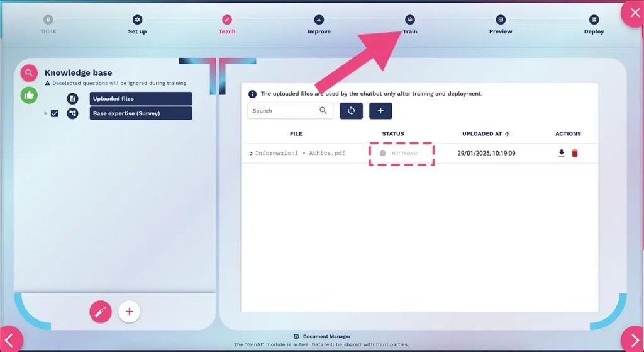Click the Improve step label

coord(319,31)
